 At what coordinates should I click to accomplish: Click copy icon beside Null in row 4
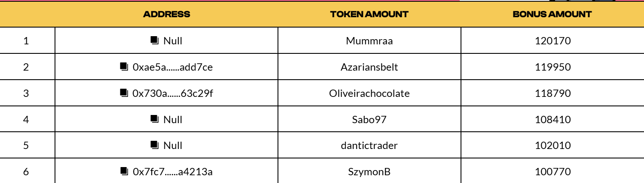(155, 119)
